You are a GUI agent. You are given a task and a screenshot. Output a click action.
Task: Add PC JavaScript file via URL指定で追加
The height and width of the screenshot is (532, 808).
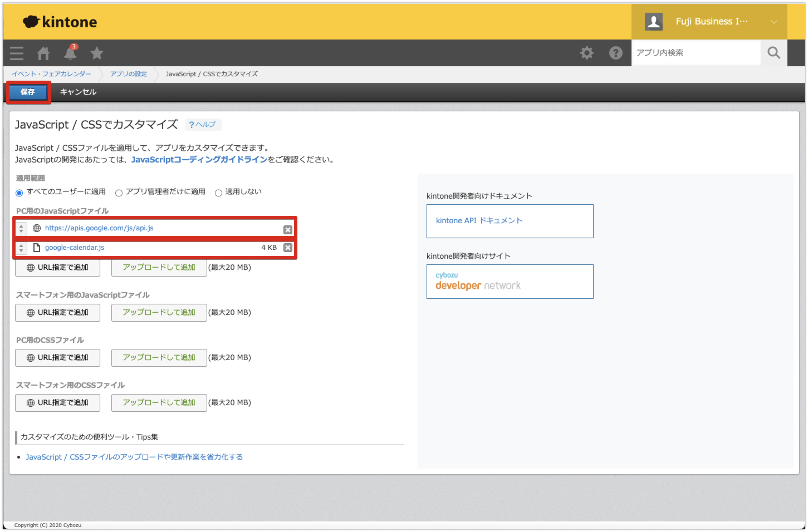point(57,268)
